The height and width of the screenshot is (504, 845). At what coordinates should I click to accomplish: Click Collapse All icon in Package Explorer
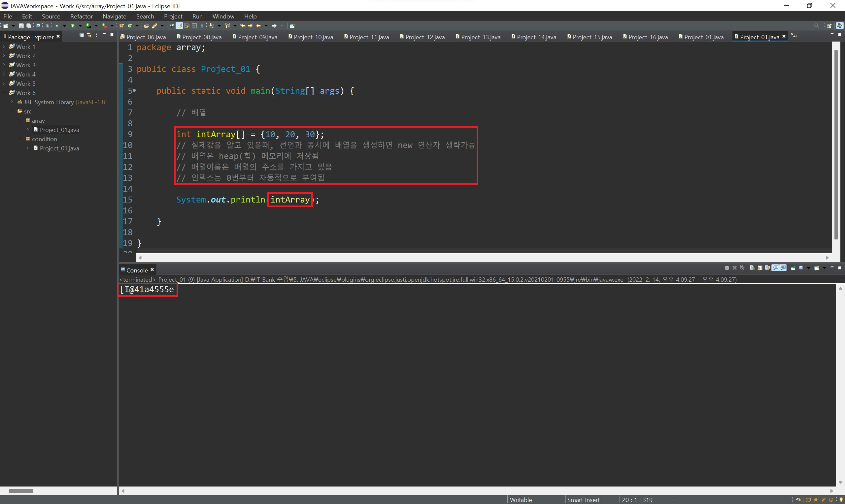coord(82,35)
